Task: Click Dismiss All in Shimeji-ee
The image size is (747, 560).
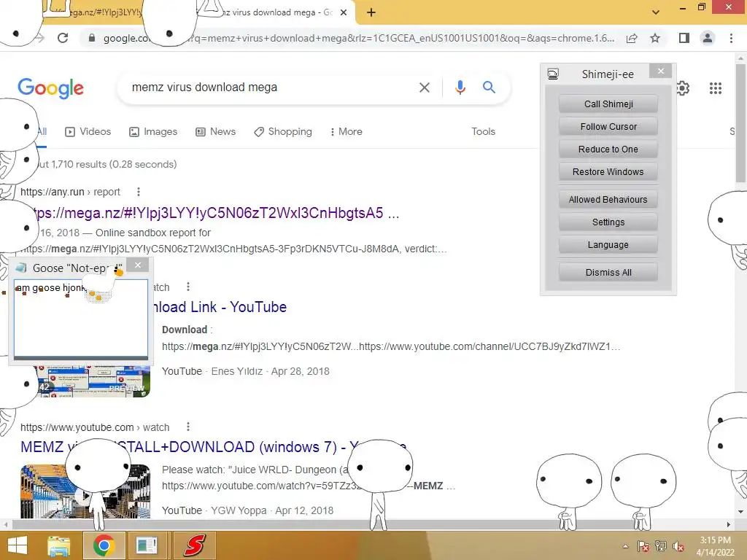Action: pyautogui.click(x=608, y=273)
